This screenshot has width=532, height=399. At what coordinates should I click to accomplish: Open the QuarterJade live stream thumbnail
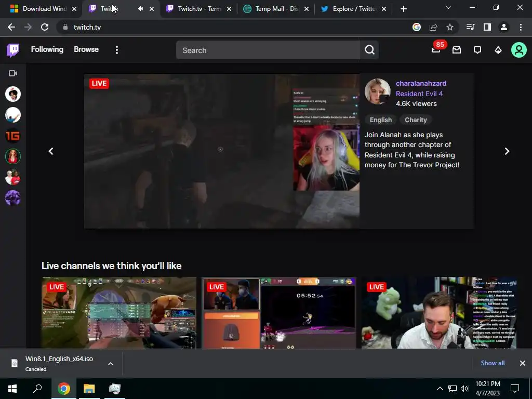pyautogui.click(x=119, y=313)
